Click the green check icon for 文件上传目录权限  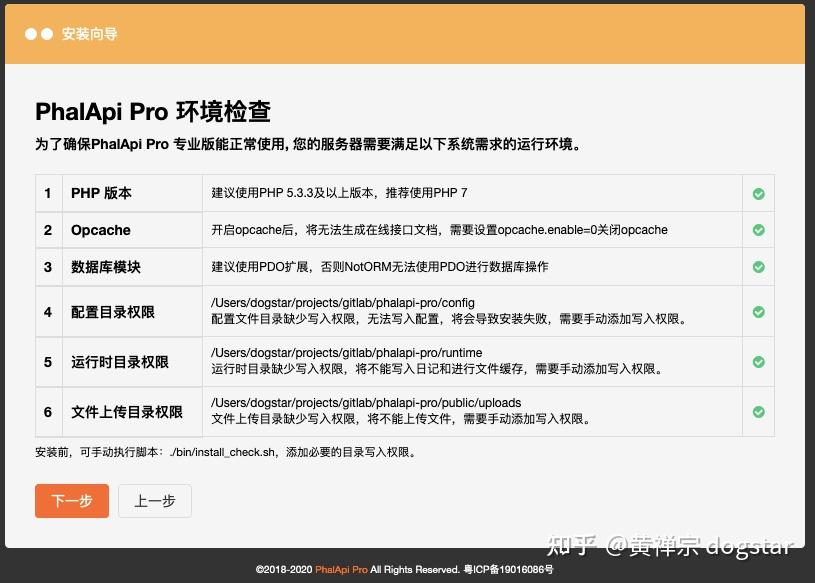(758, 411)
